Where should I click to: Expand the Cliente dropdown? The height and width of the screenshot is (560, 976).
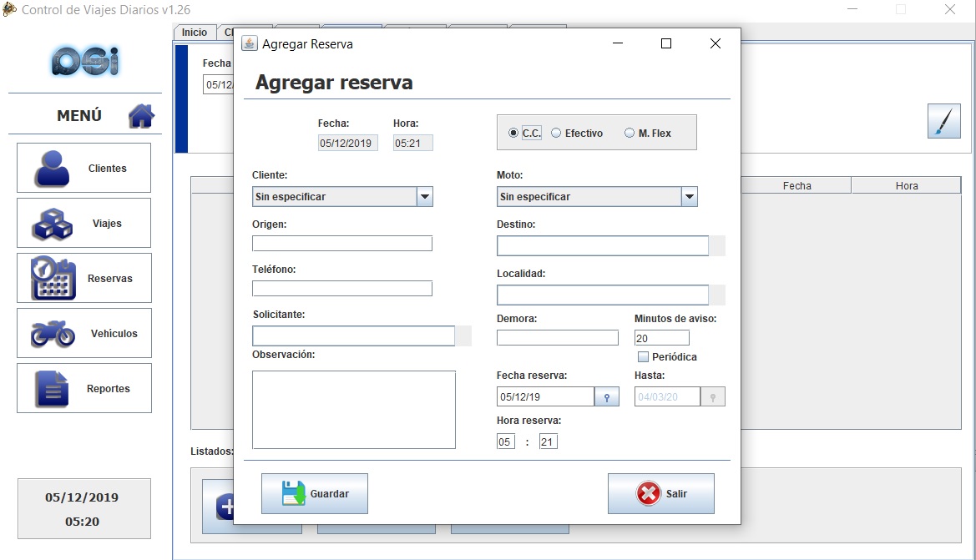pyautogui.click(x=425, y=197)
